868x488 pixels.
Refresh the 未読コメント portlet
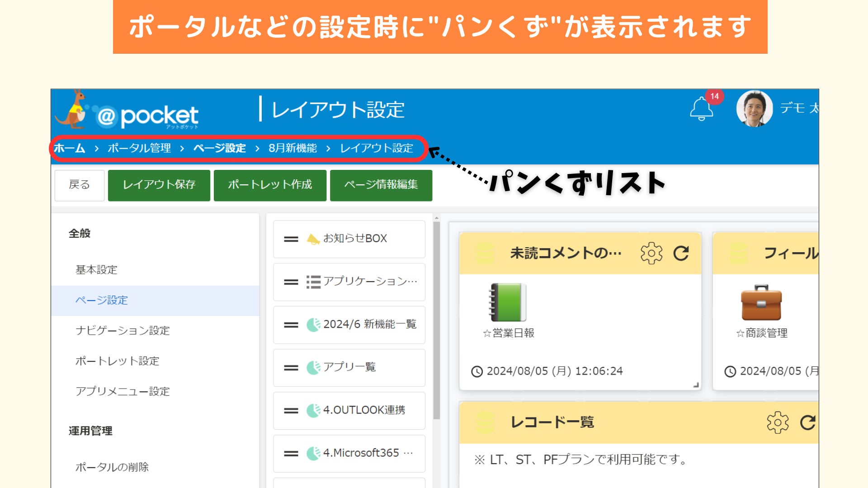681,253
